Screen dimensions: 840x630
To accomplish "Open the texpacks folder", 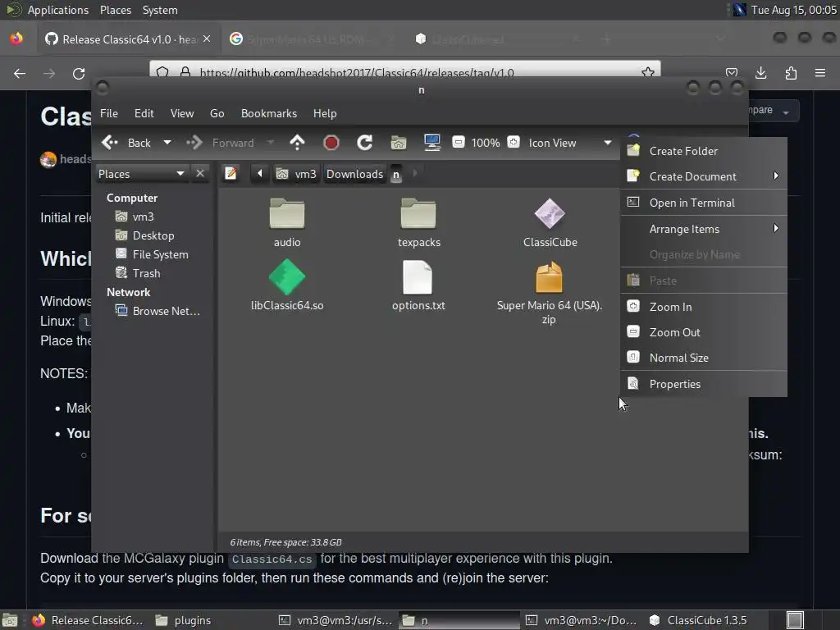I will pos(418,222).
